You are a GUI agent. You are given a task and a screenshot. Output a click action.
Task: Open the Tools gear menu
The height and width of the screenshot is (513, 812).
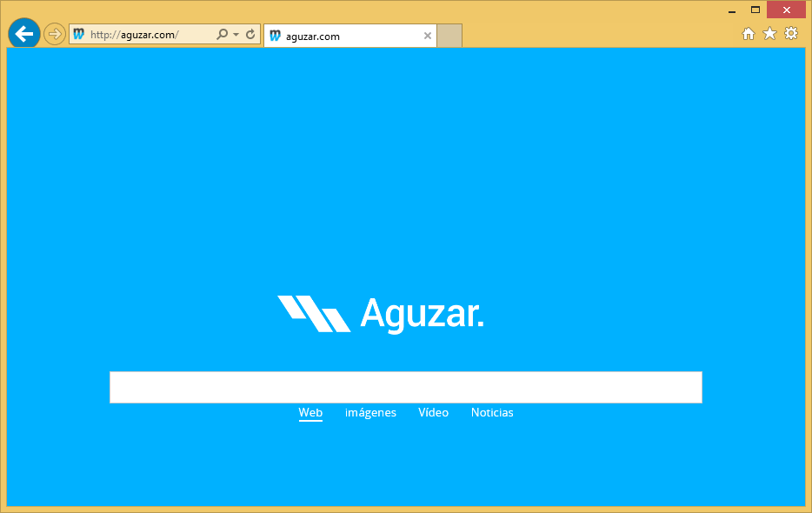pos(790,34)
